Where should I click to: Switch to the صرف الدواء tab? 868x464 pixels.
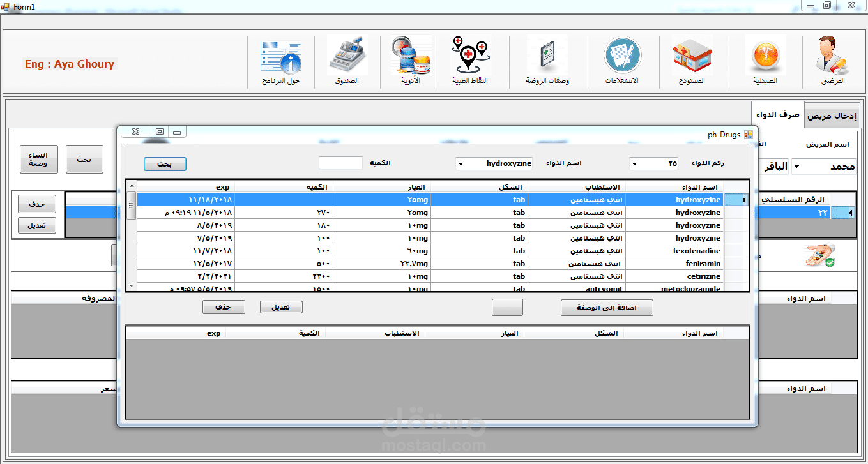(777, 115)
